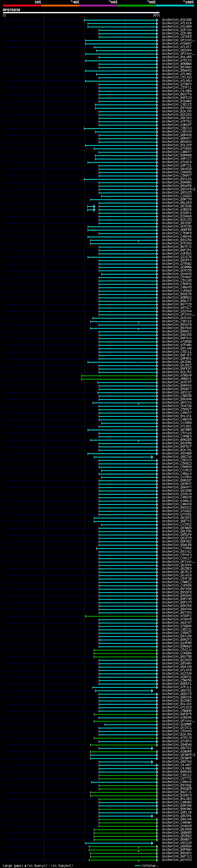Open UniRef100_Q8GTG6 hit
197x868 pixels.
[x=176, y=457]
